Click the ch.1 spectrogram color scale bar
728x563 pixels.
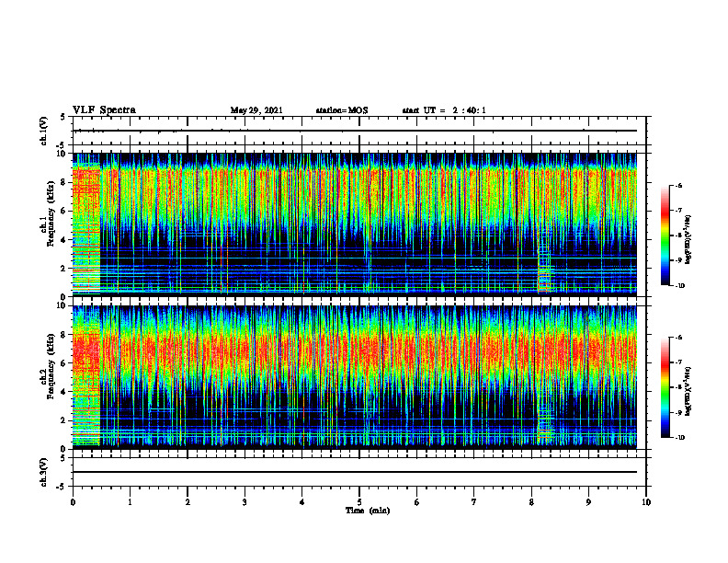[665, 236]
